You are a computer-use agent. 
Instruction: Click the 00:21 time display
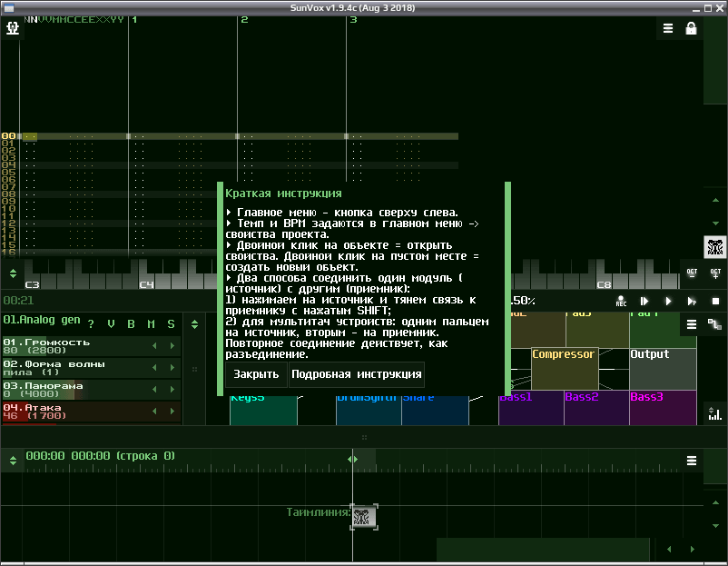coord(18,301)
